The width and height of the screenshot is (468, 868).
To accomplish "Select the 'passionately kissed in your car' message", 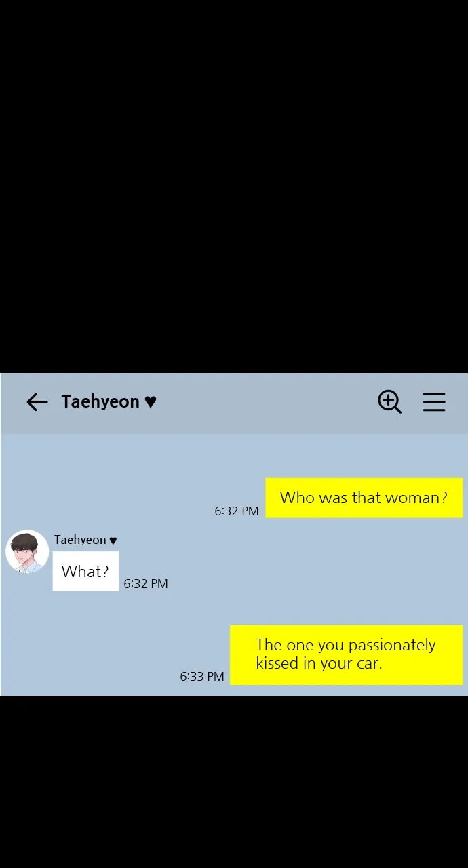I will click(x=346, y=654).
